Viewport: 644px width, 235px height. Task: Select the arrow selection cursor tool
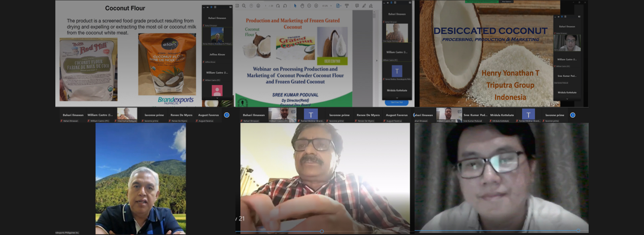[295, 6]
